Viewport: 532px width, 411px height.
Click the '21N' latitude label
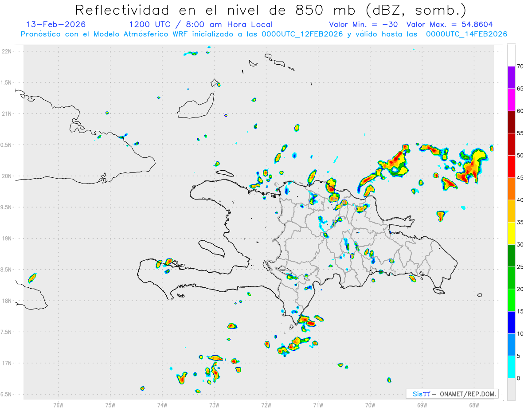pyautogui.click(x=7, y=114)
